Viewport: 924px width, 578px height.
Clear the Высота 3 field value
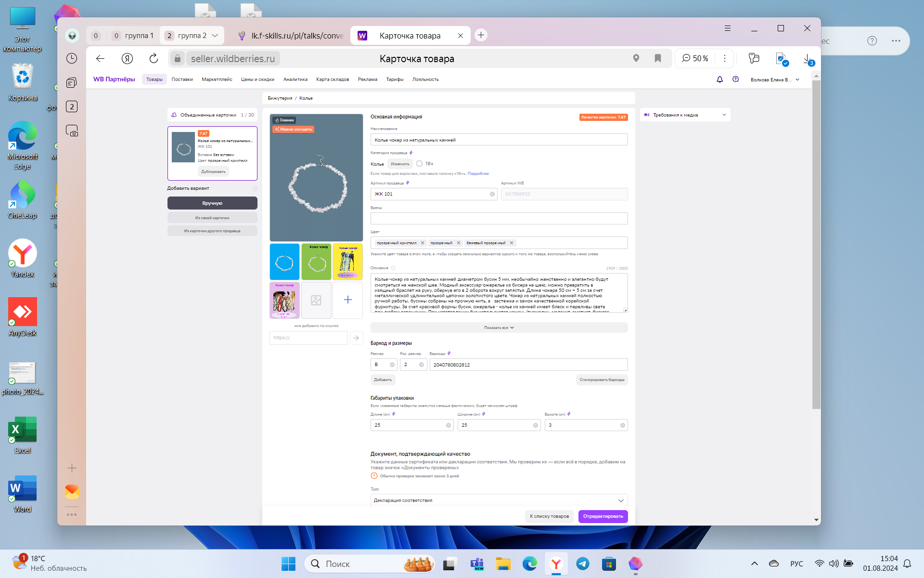(x=623, y=425)
